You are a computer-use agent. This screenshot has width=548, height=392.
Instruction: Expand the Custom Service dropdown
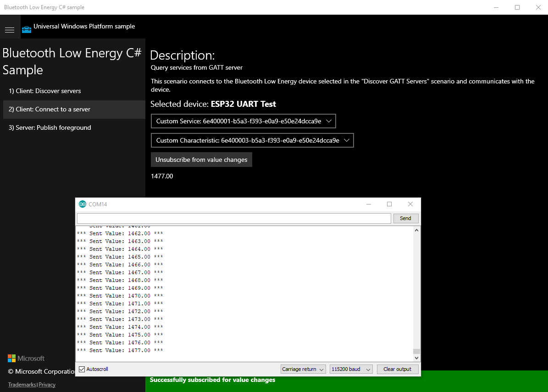point(243,121)
